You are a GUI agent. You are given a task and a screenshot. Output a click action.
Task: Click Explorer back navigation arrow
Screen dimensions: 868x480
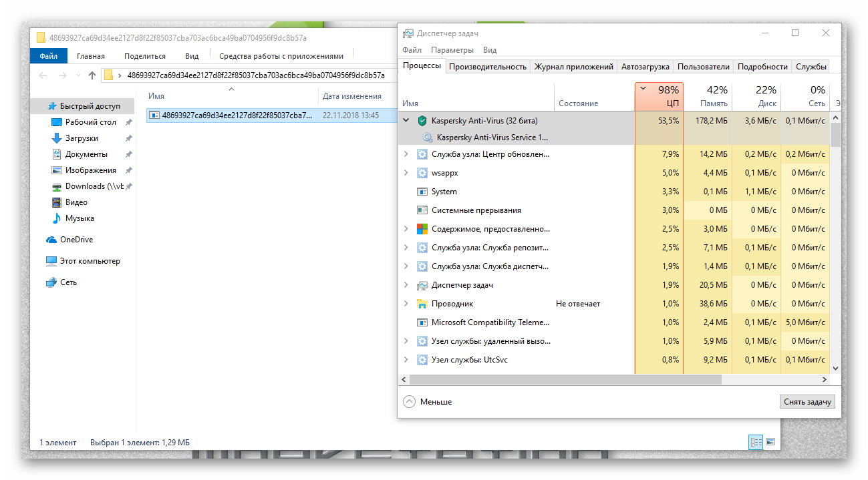43,75
